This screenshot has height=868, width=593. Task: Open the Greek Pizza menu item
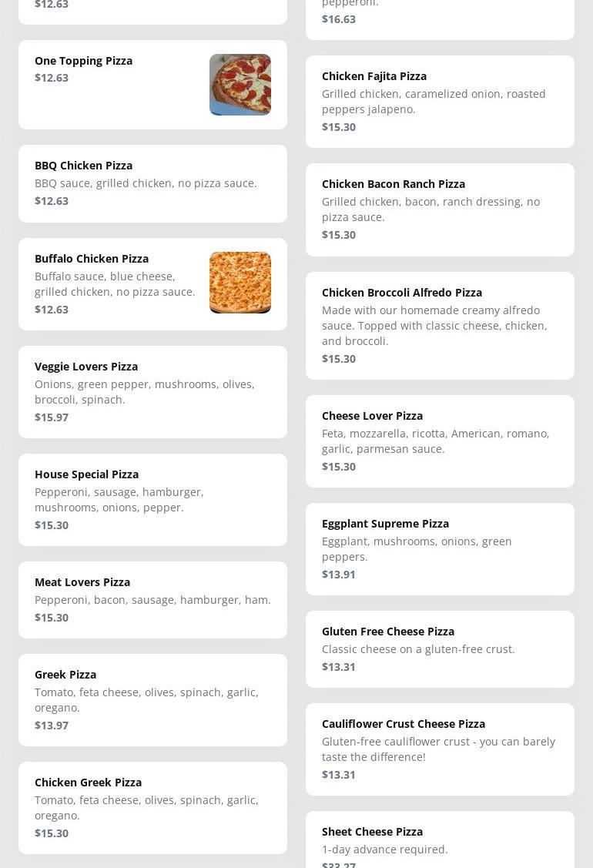(x=152, y=699)
